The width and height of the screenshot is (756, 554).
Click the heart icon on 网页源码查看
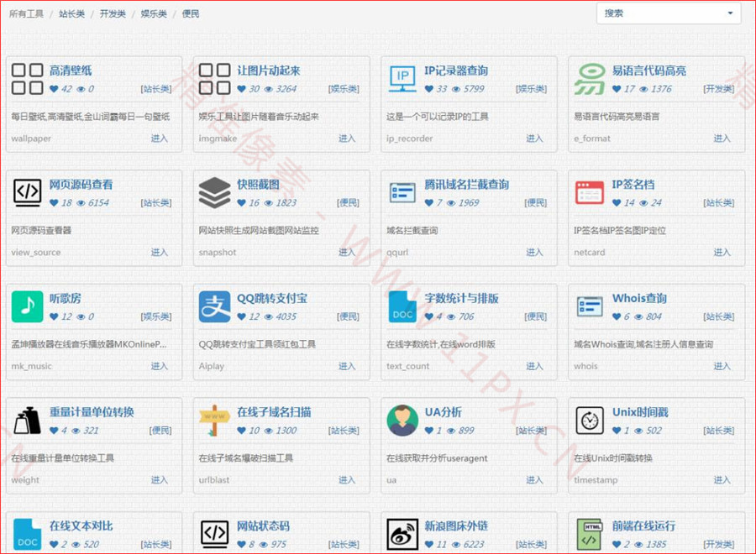coord(54,203)
